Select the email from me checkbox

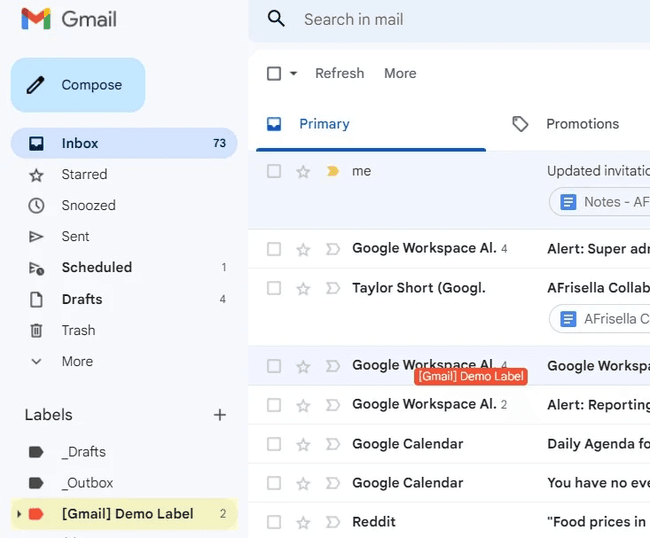pyautogui.click(x=274, y=171)
